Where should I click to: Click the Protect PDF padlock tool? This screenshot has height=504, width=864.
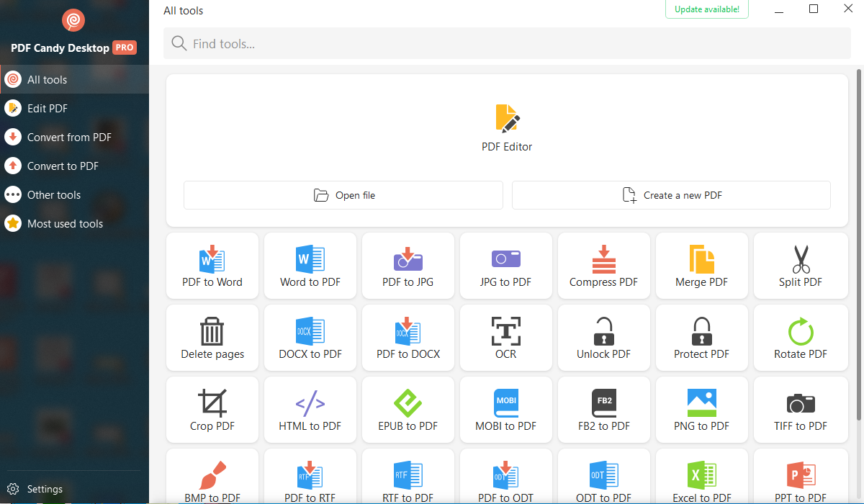pos(701,338)
